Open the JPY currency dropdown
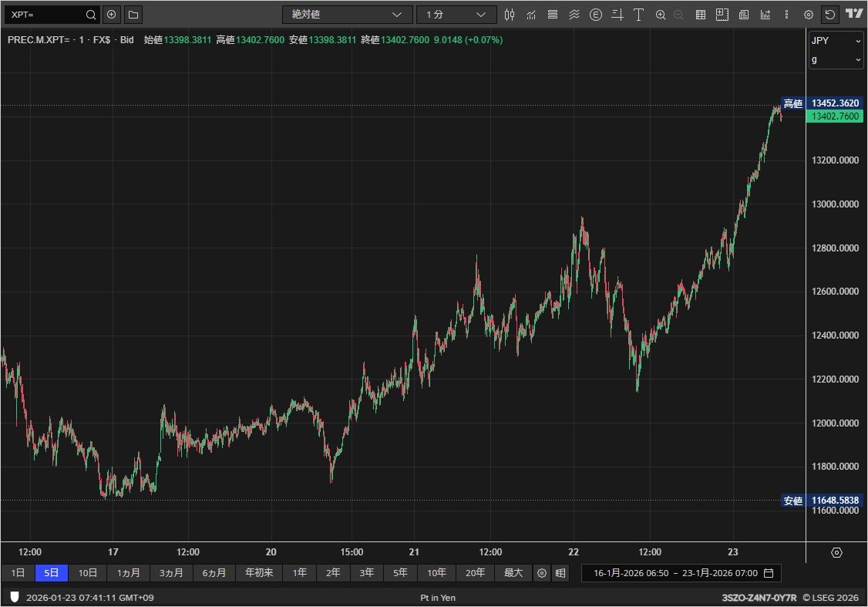Image resolution: width=868 pixels, height=607 pixels. coord(836,40)
